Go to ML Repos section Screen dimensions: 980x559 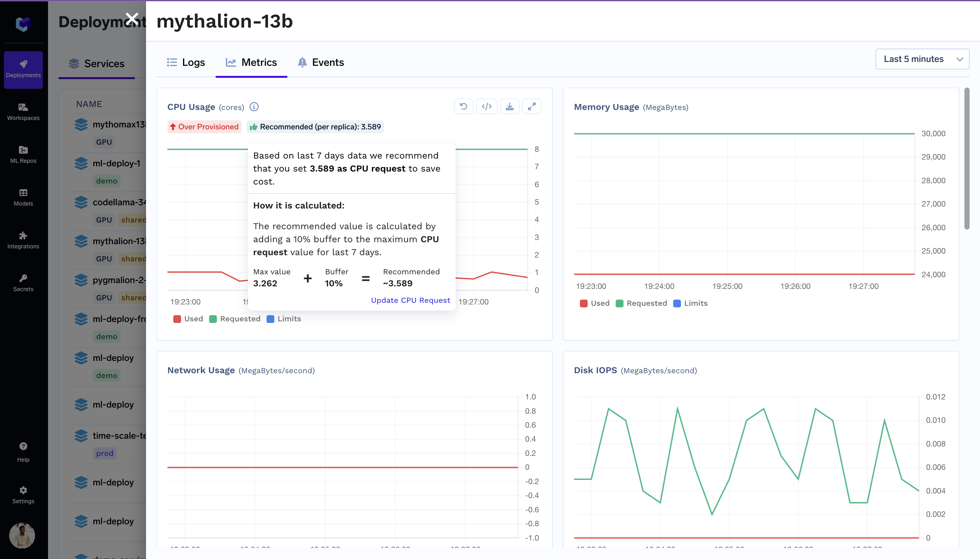23,154
